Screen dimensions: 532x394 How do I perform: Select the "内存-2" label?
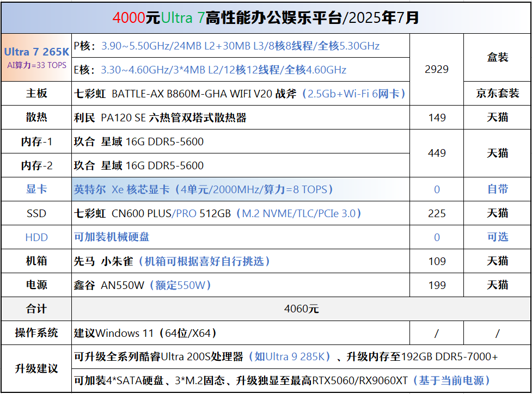click(36, 165)
